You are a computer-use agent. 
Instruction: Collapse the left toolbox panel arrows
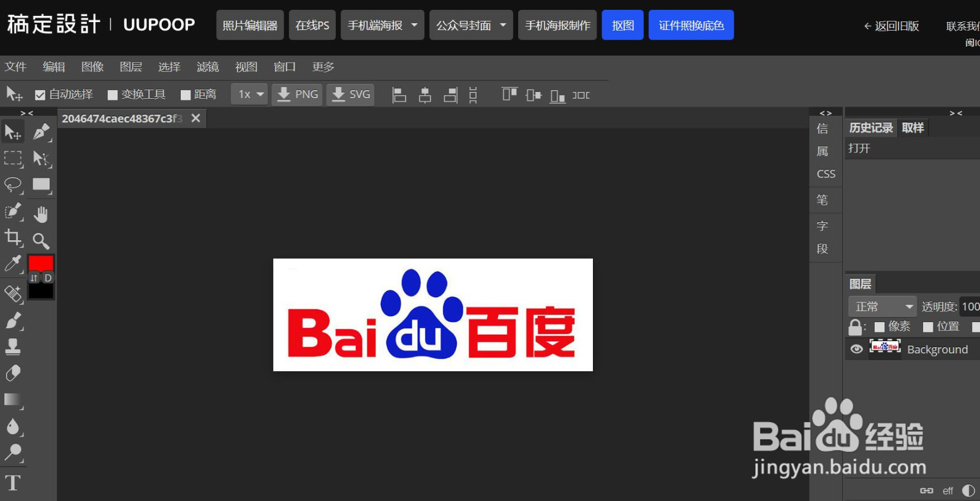pyautogui.click(x=27, y=113)
